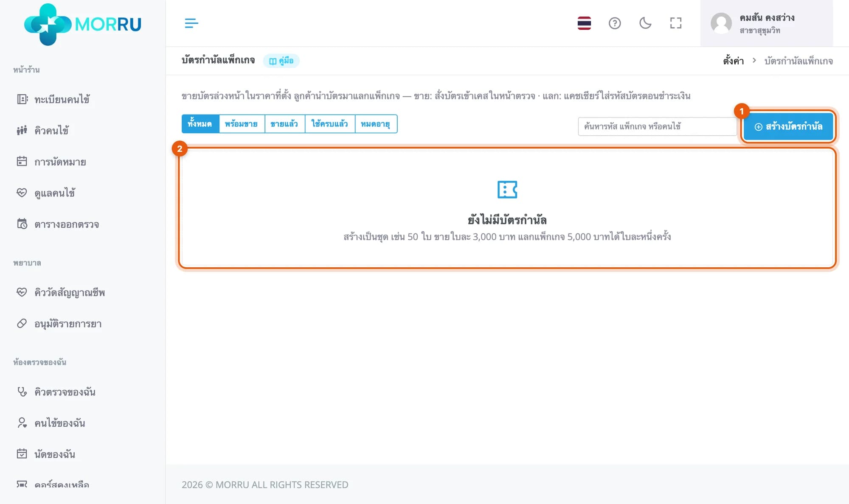Click the คนไข้ของฉัน person icon

click(22, 423)
